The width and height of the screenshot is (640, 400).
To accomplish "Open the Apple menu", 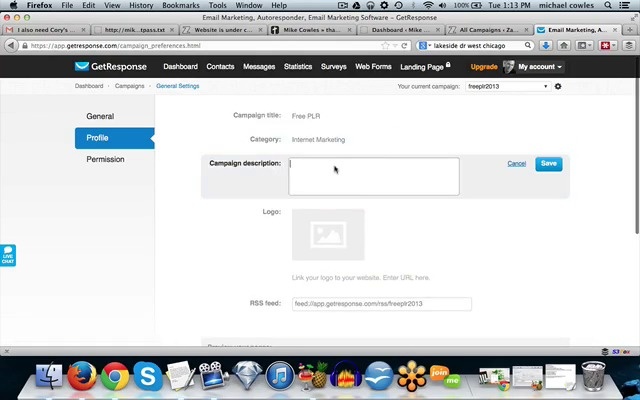I will pyautogui.click(x=13, y=5).
